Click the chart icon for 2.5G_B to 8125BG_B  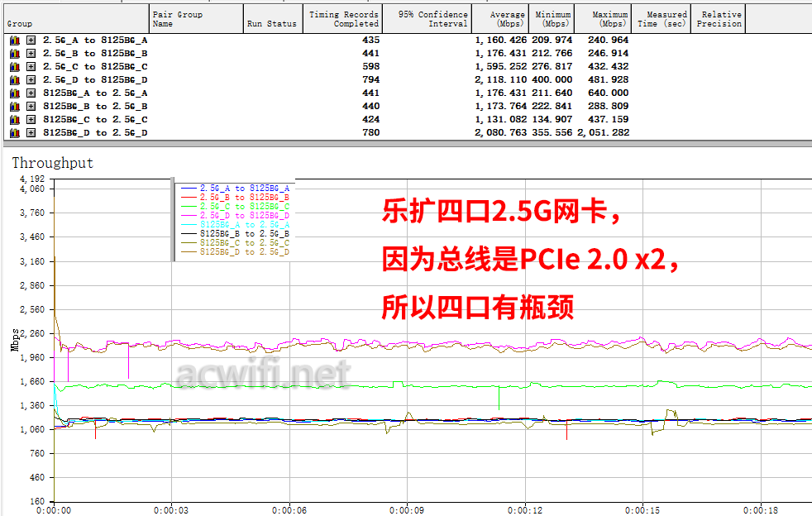pos(15,54)
